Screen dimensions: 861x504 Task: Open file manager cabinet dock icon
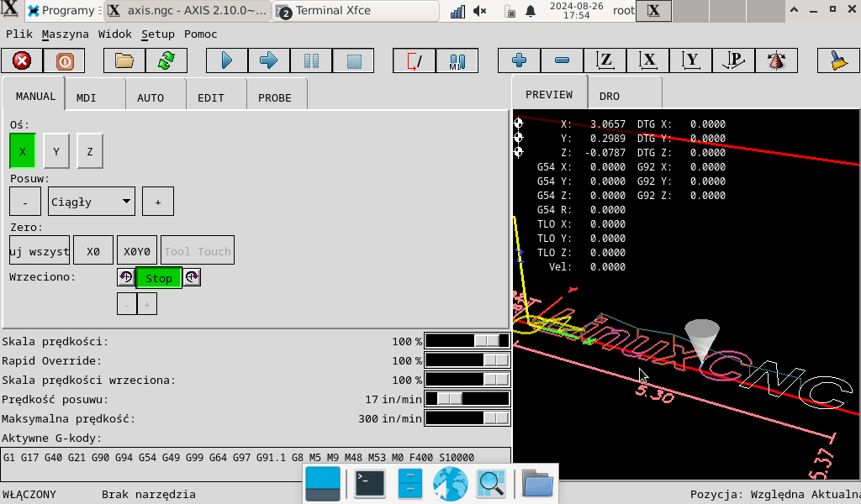(409, 483)
